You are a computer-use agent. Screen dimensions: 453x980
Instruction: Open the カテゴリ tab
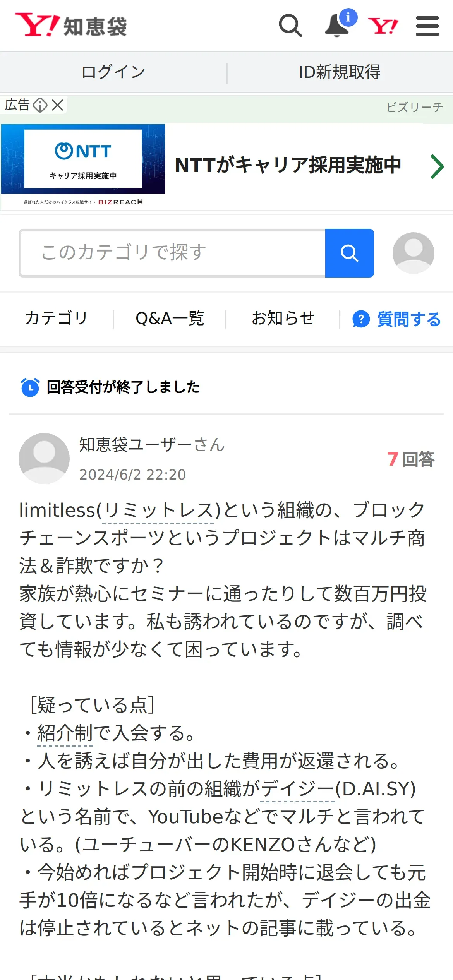click(56, 319)
